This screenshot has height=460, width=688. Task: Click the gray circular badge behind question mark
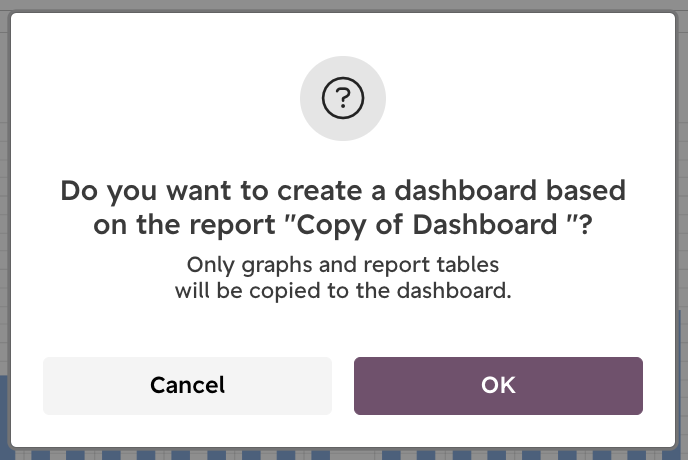(343, 98)
